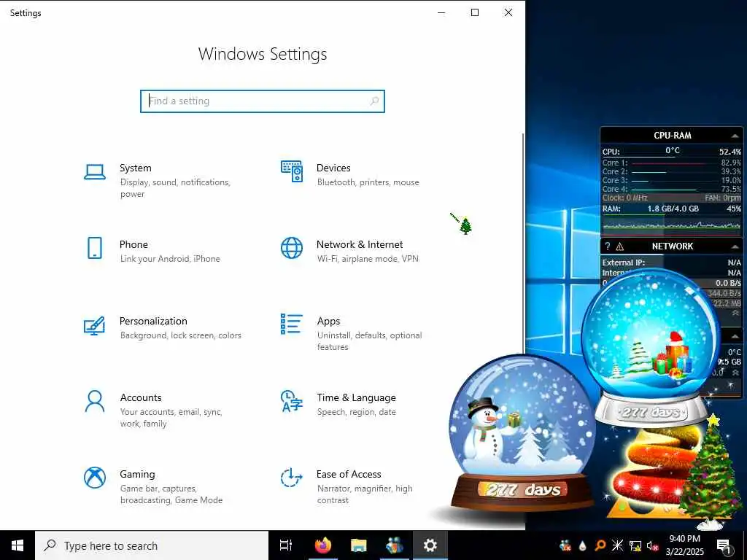Image resolution: width=747 pixels, height=560 pixels.
Task: Open the Ease of Access icon
Action: point(291,478)
